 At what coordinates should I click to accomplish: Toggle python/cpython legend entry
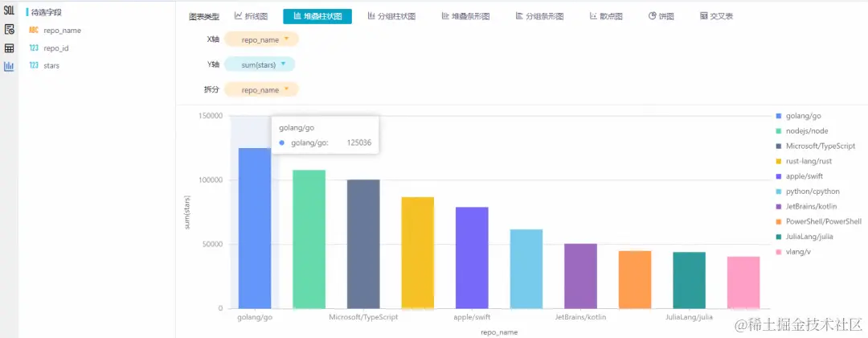(x=808, y=192)
